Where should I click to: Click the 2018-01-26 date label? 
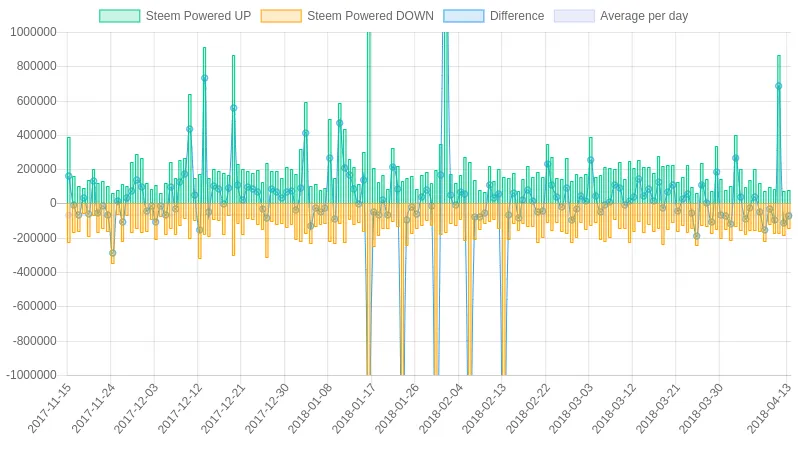pyautogui.click(x=397, y=408)
